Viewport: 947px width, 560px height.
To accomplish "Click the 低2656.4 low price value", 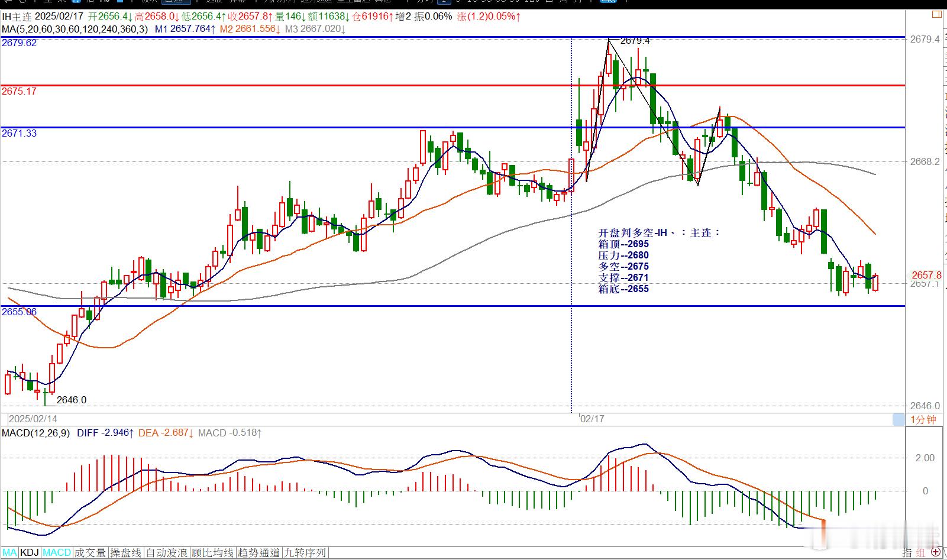I will point(205,17).
